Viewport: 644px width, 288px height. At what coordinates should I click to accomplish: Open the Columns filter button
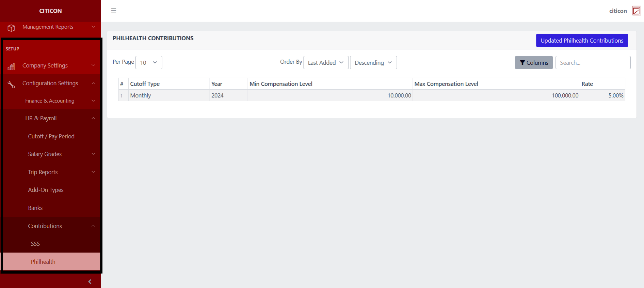coord(533,63)
